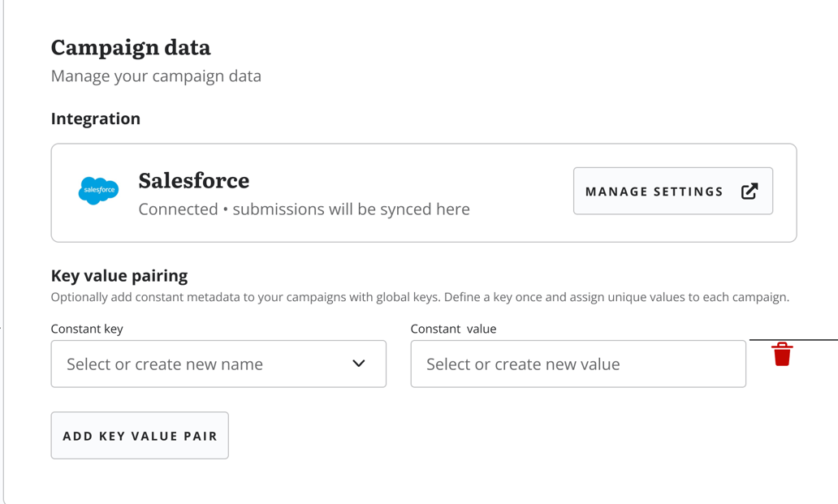Click the Integration section heading
This screenshot has height=504, width=838.
point(96,118)
